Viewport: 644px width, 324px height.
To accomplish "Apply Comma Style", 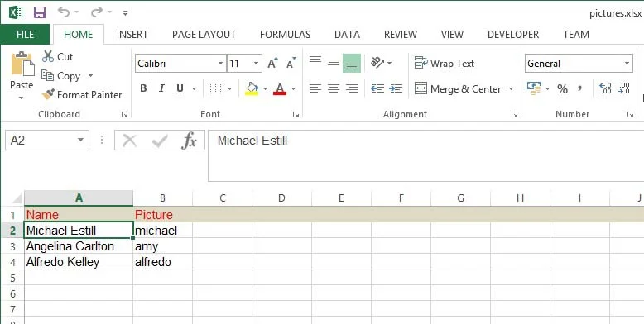I will [580, 88].
